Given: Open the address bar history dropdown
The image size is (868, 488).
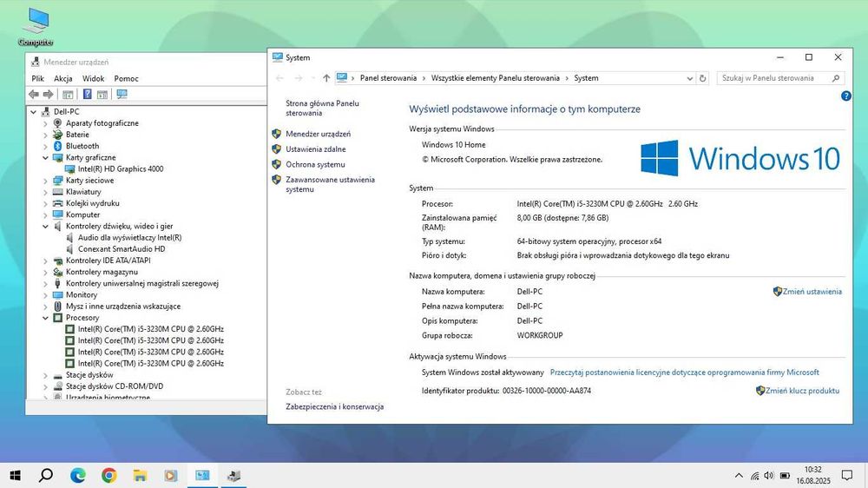Looking at the screenshot, I should (690, 78).
